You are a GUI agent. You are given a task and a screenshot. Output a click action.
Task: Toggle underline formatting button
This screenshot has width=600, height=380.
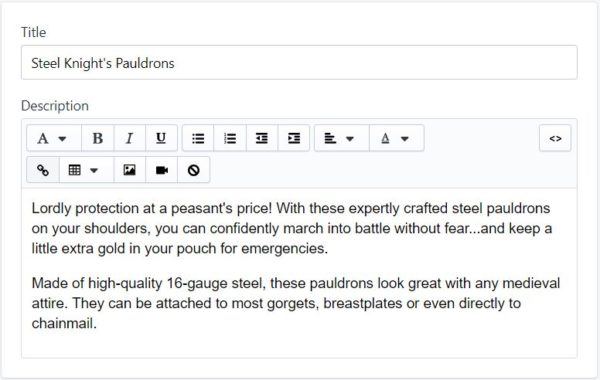pos(161,138)
